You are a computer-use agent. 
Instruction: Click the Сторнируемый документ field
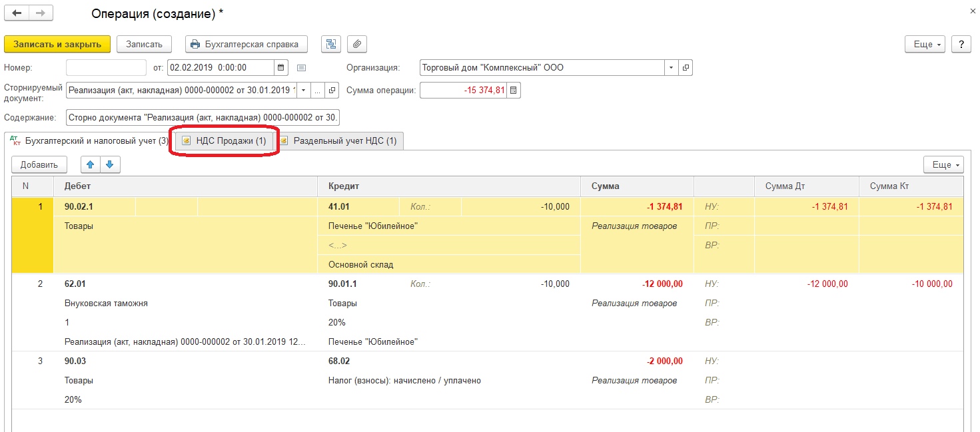[x=181, y=91]
